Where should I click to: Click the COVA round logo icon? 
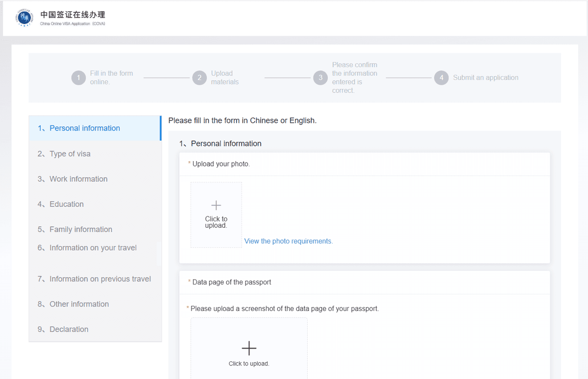(24, 18)
